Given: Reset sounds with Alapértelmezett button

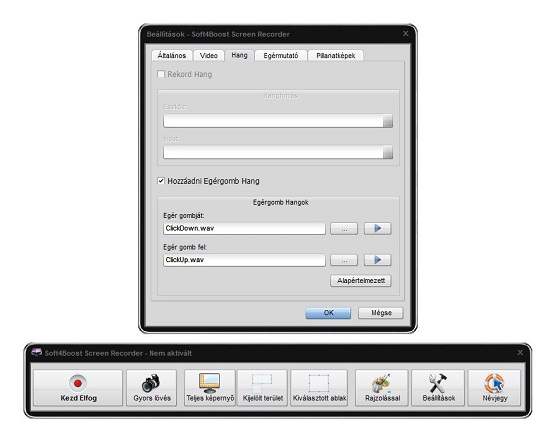Looking at the screenshot, I should pos(361,281).
